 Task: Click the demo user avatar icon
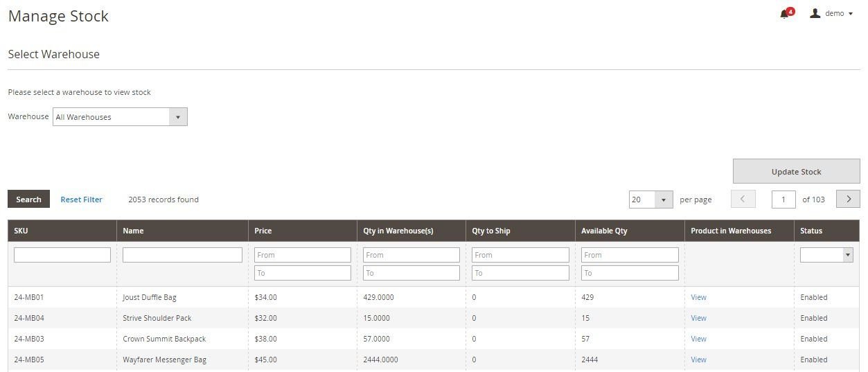pos(815,13)
